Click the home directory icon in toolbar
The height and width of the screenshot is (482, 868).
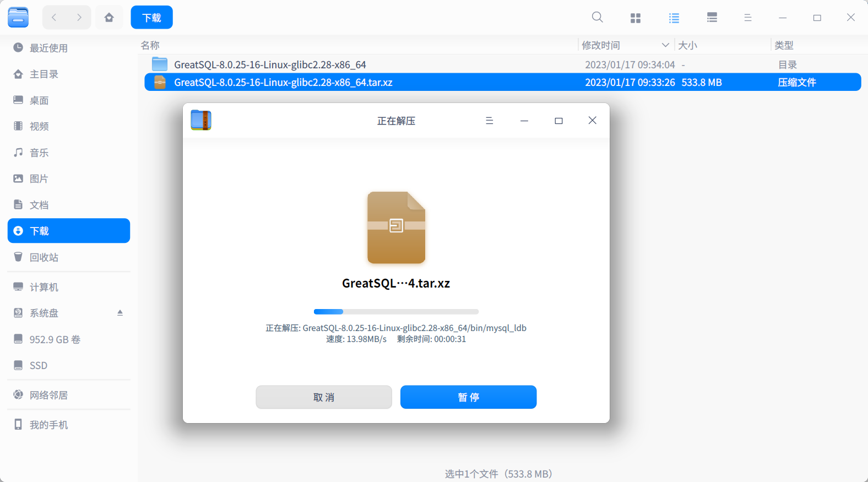(109, 18)
